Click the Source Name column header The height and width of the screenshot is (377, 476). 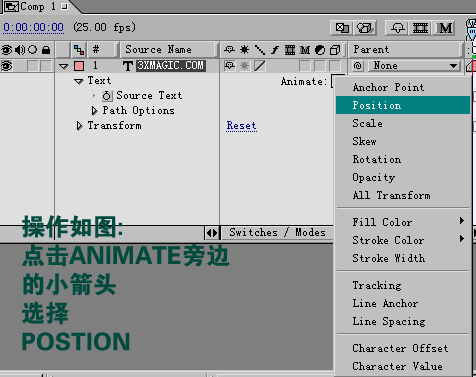(x=168, y=50)
